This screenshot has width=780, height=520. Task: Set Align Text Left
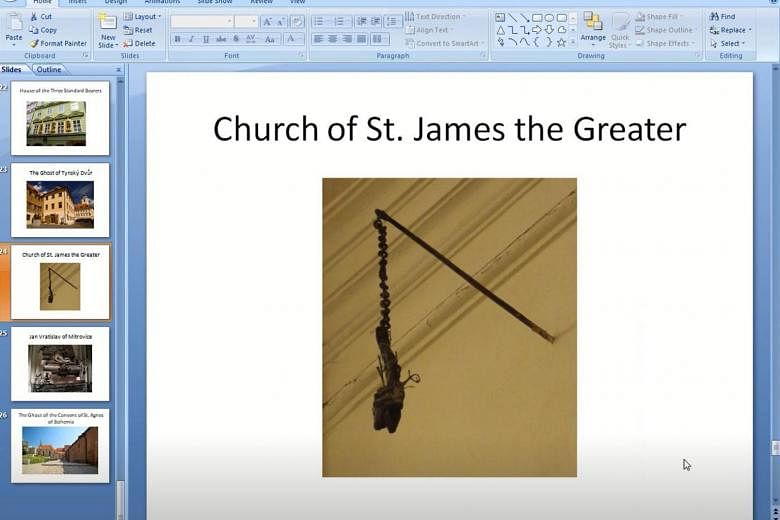click(x=319, y=39)
